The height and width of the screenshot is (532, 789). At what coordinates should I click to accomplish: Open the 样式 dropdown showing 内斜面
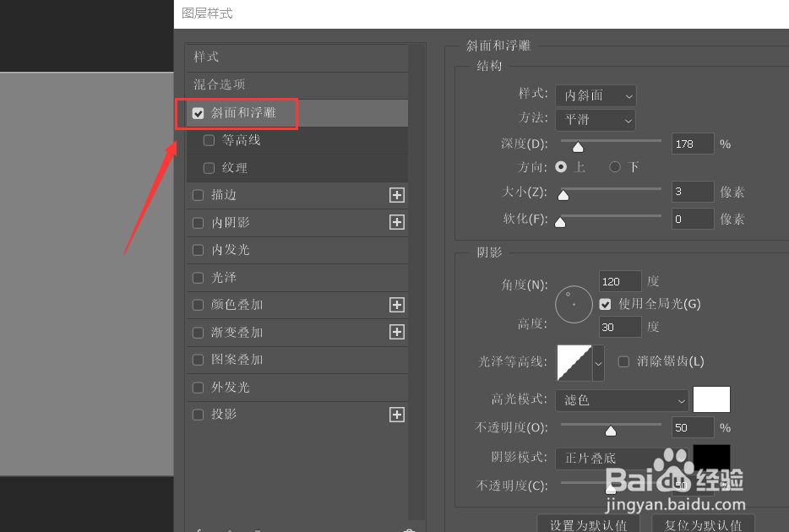(596, 95)
